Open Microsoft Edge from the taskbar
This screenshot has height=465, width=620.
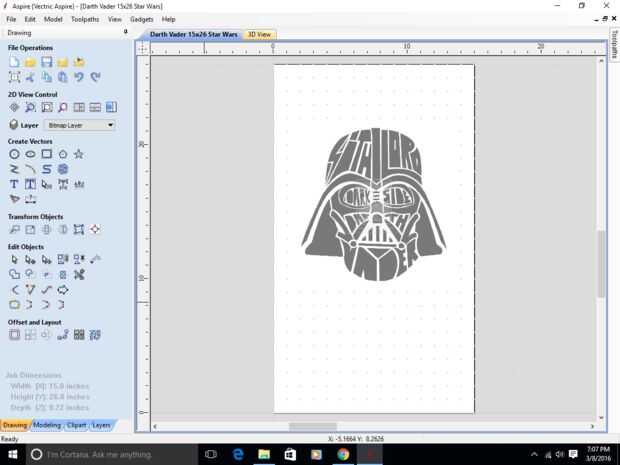tap(238, 455)
